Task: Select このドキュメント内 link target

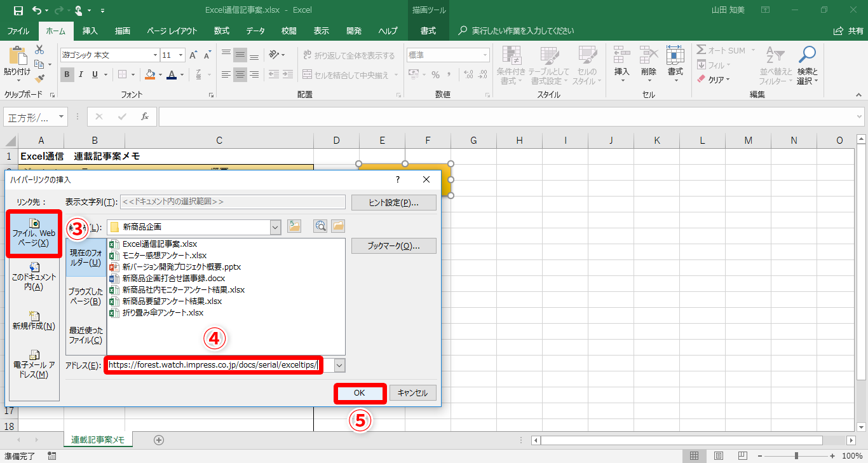Action: 34,277
